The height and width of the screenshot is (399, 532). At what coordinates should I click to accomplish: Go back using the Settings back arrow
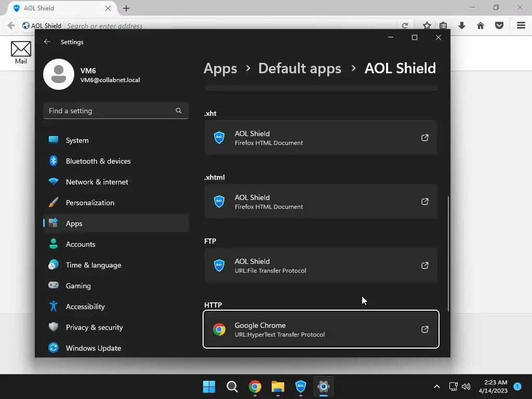pyautogui.click(x=47, y=42)
